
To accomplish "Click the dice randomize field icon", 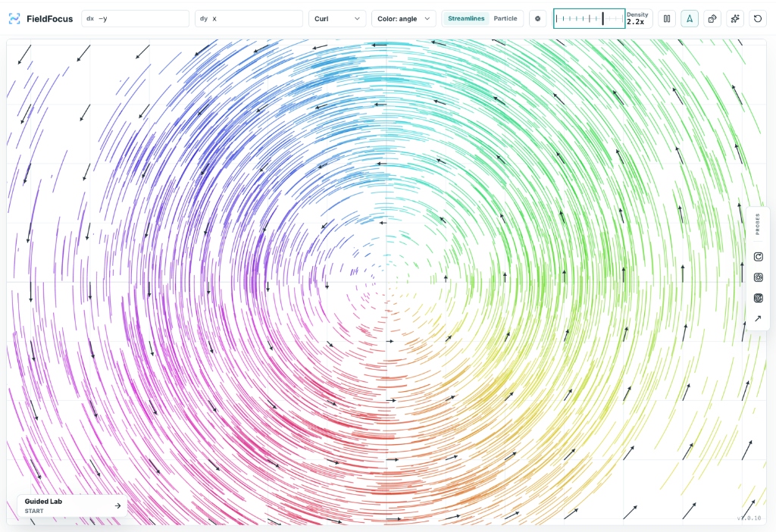I will point(712,19).
